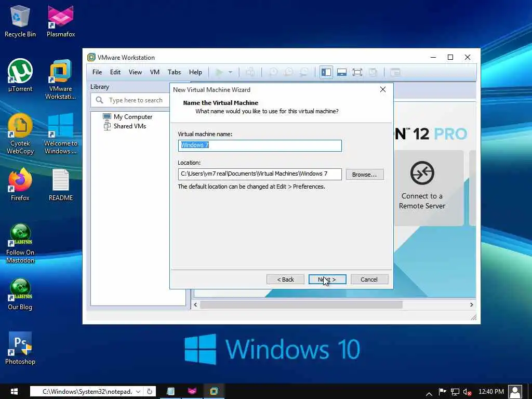Click Connect to a Remote Server tile
Viewport: 532px width, 399px height.
[x=422, y=188]
